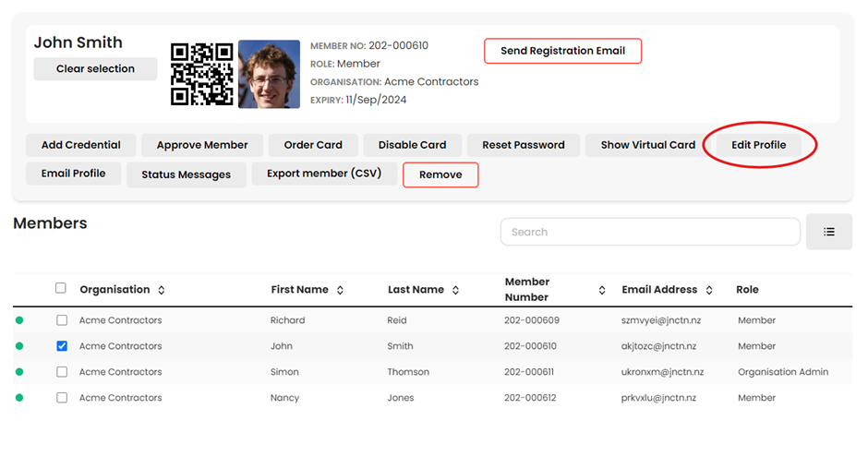The height and width of the screenshot is (457, 868).
Task: Sort by Organisation column arrows
Action: click(x=161, y=290)
